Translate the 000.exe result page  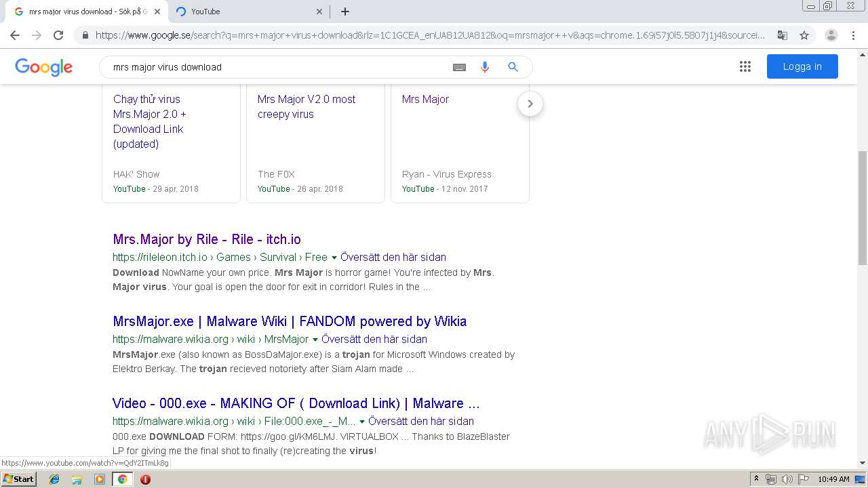[421, 421]
